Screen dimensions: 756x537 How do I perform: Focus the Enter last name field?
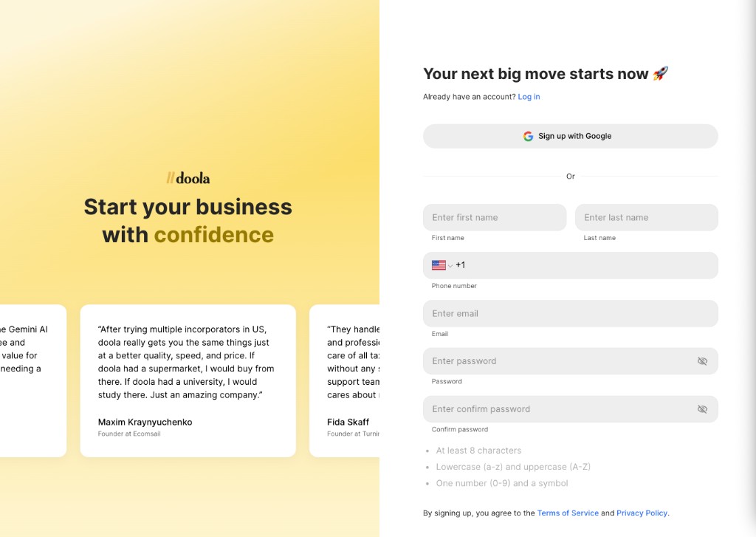click(x=647, y=217)
